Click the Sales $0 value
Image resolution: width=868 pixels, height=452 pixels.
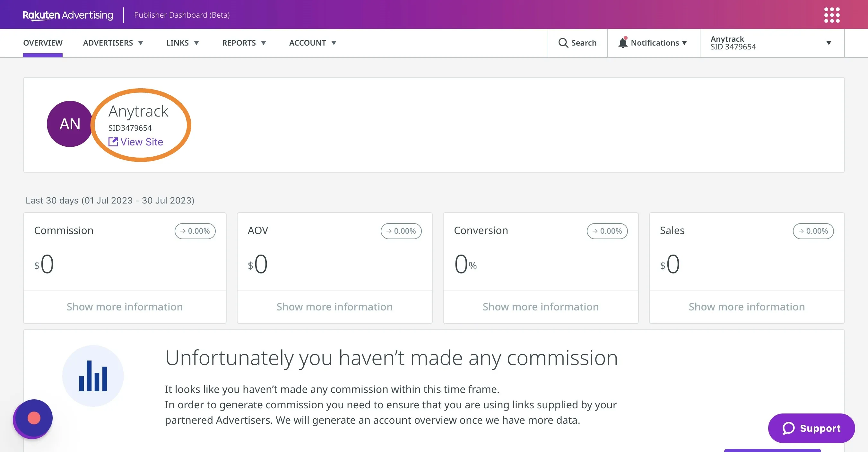point(670,264)
